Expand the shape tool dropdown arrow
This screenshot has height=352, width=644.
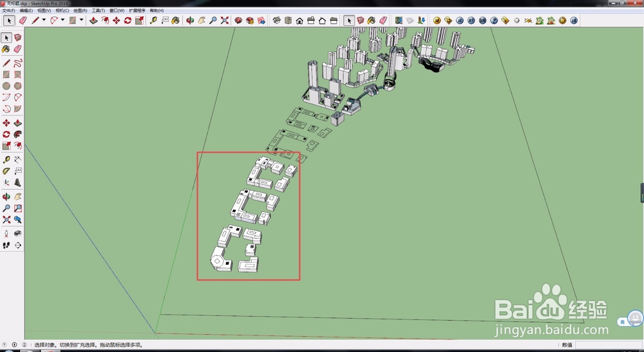(81, 20)
